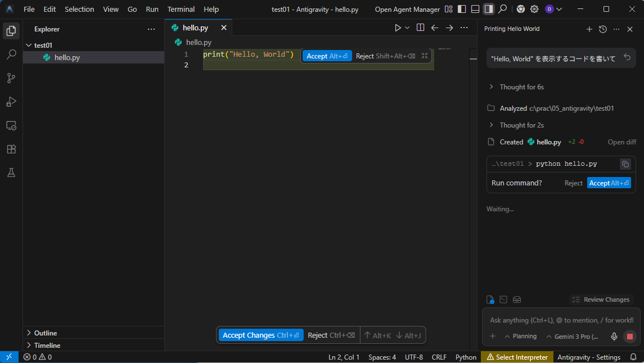Viewport: 644px width, 363px height.
Task: Click the Antigravity logo in title bar
Action: pos(10,9)
